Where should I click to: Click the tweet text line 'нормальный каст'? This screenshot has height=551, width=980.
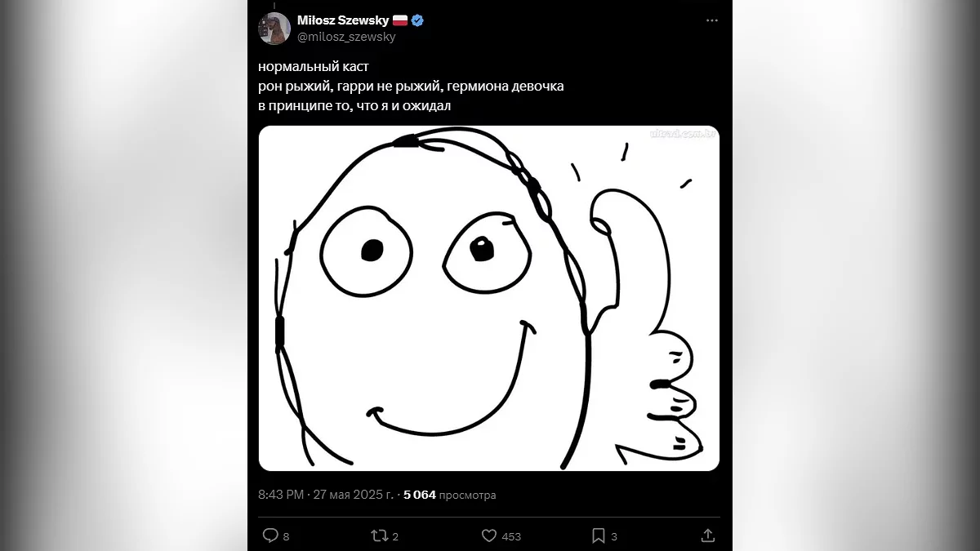pos(314,66)
